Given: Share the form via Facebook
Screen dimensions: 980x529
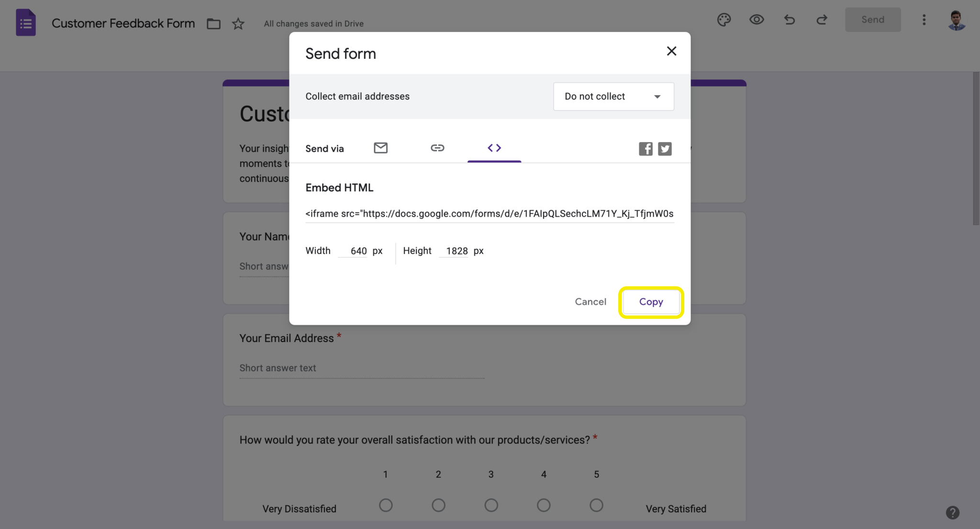Looking at the screenshot, I should click(645, 148).
